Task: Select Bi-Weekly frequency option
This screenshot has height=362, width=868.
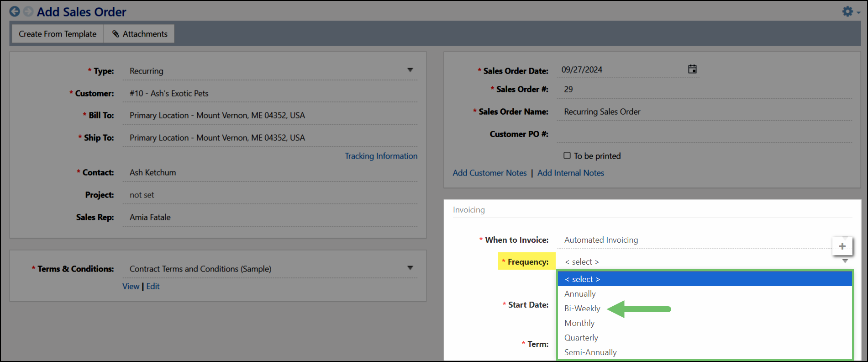Action: 705,309
